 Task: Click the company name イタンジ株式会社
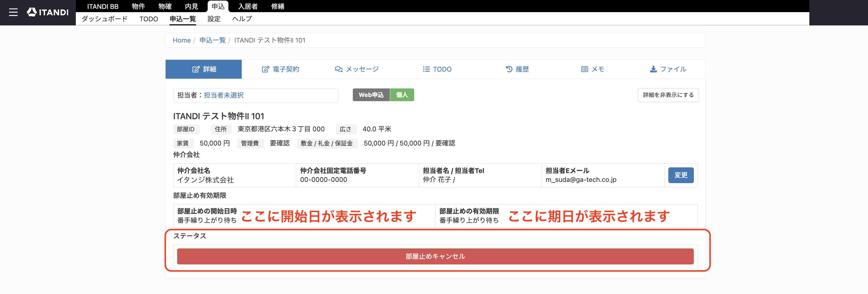[x=206, y=180]
